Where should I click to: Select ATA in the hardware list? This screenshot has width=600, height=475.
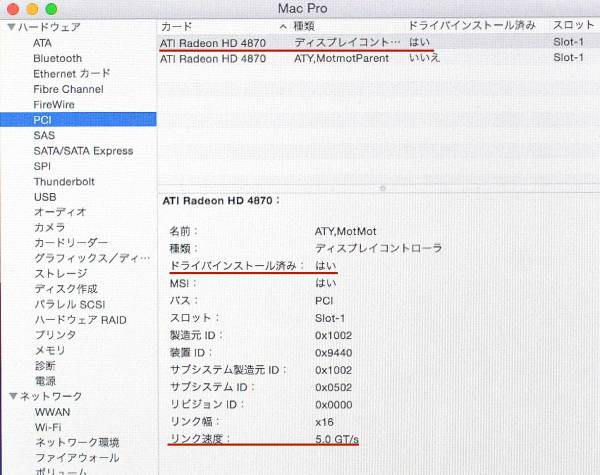tap(44, 43)
